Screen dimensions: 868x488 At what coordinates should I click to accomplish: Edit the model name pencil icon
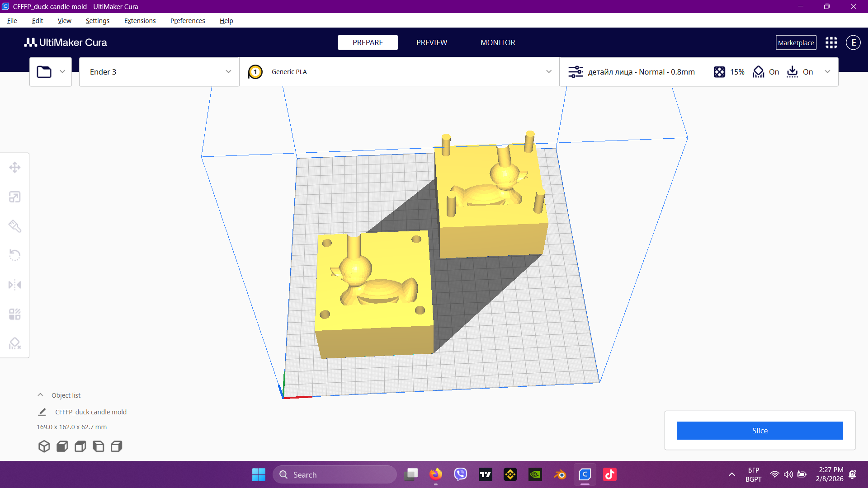point(42,412)
